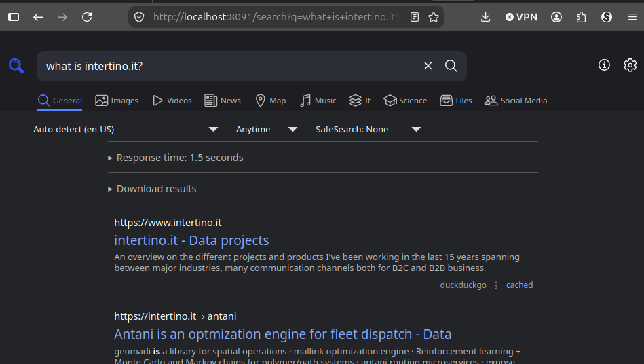
Task: Click the duckduckgo engine label
Action: click(x=463, y=285)
